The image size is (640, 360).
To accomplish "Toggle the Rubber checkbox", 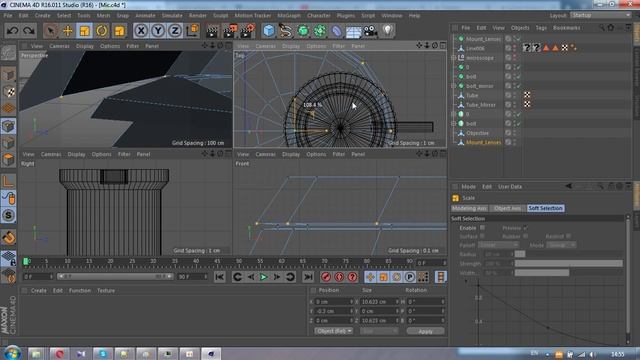I will point(525,236).
